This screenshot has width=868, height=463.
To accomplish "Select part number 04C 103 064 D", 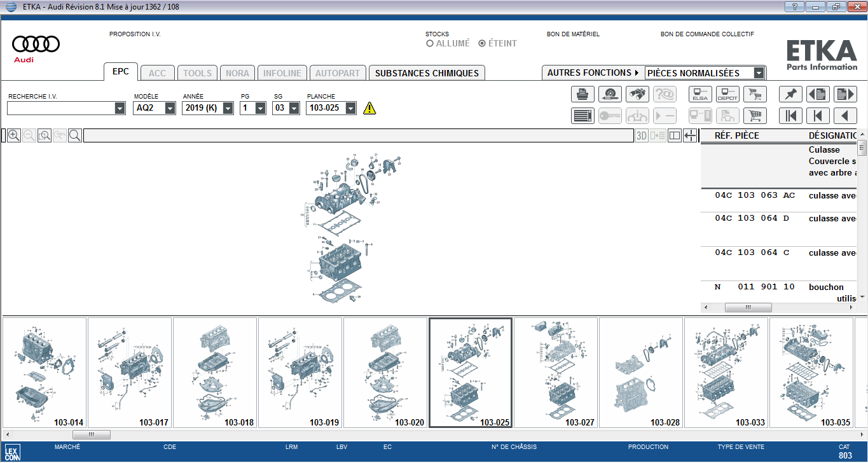I will [752, 218].
